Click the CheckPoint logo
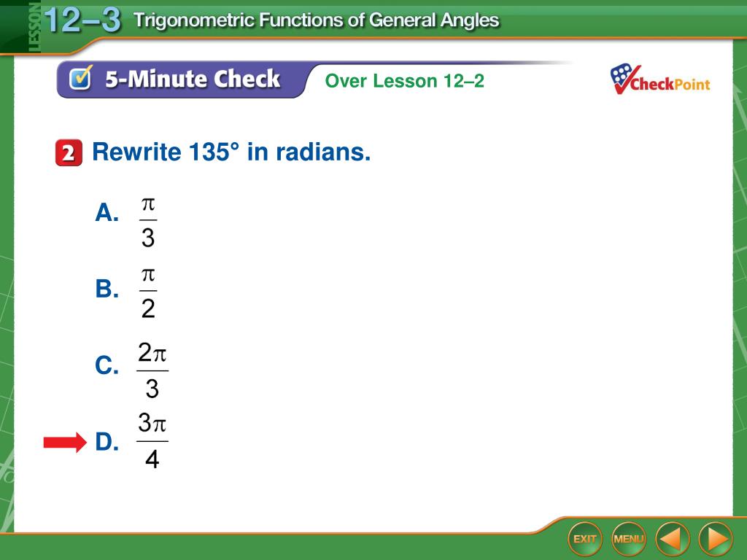The image size is (747, 560). [659, 79]
